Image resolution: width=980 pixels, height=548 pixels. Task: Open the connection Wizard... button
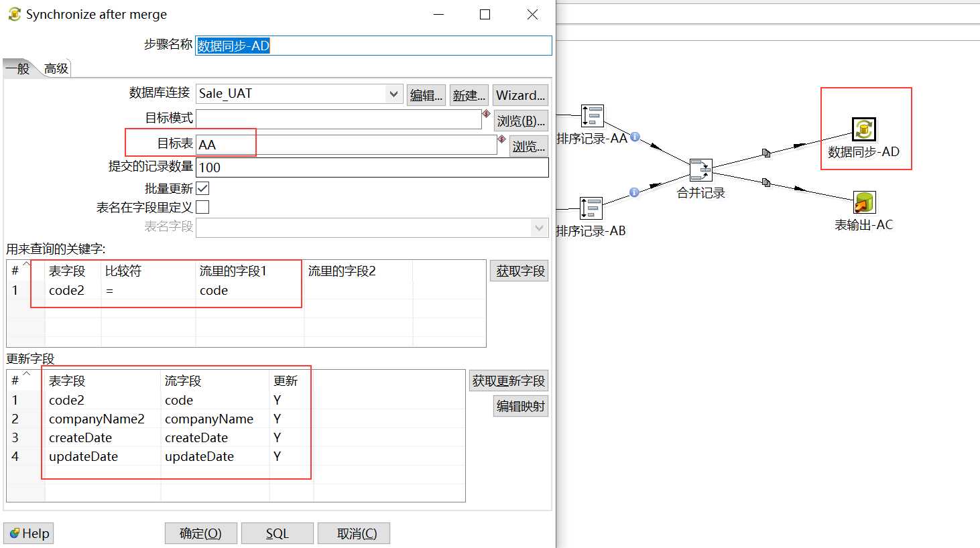click(520, 95)
